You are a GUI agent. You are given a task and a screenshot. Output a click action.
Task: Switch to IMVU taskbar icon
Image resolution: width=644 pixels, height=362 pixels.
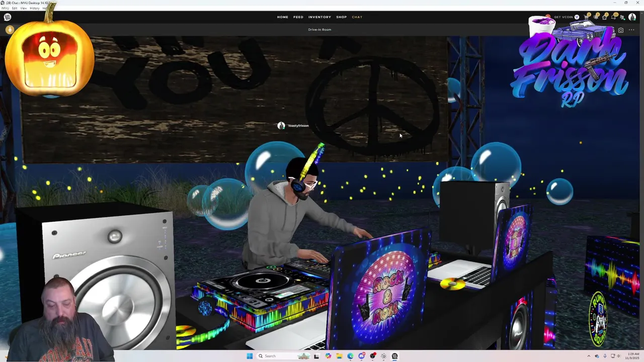point(394,356)
